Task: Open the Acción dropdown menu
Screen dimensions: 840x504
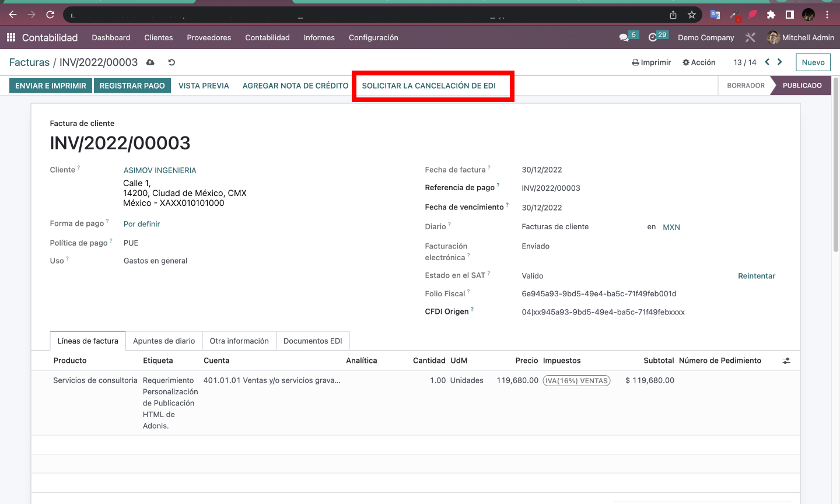Action: tap(699, 62)
